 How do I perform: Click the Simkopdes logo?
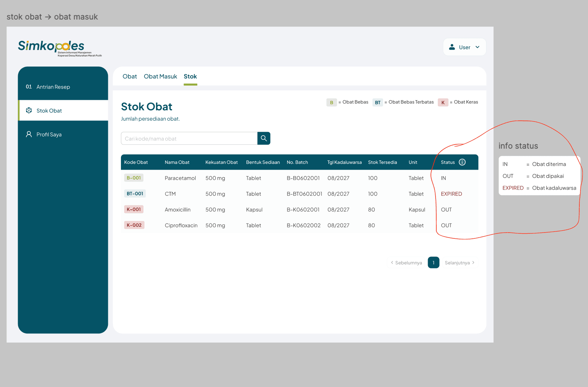pos(51,47)
